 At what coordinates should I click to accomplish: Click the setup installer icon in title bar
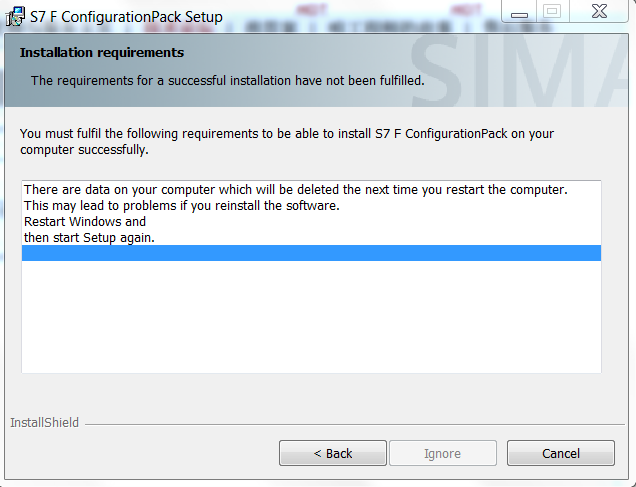[x=16, y=16]
